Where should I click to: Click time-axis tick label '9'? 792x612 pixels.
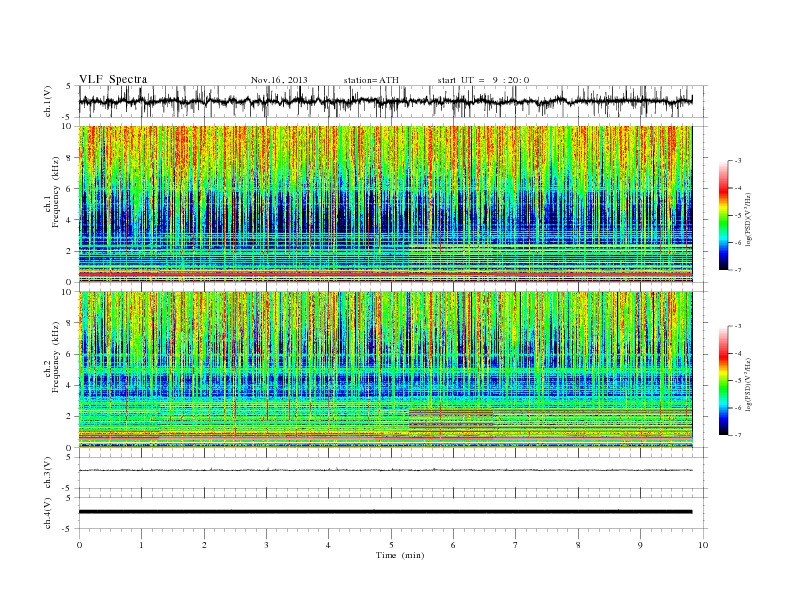point(640,545)
